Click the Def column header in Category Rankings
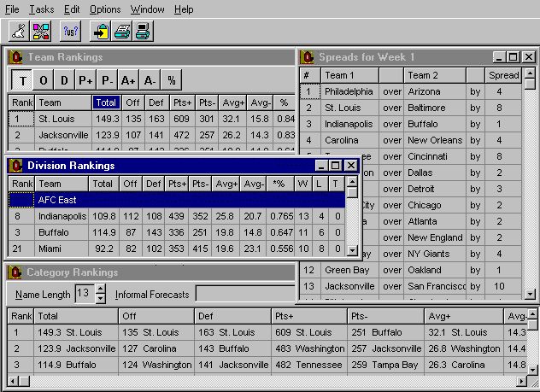This screenshot has height=392, width=540. click(x=232, y=316)
